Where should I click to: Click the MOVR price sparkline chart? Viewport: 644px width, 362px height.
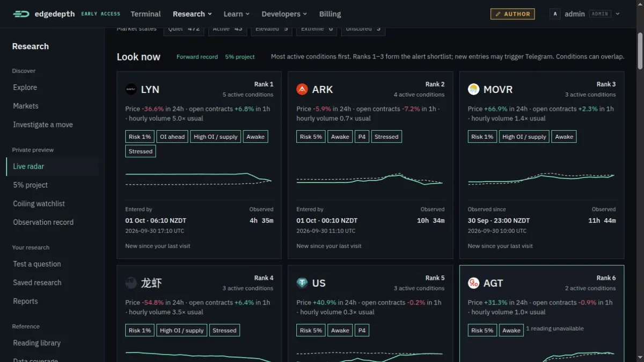541,179
